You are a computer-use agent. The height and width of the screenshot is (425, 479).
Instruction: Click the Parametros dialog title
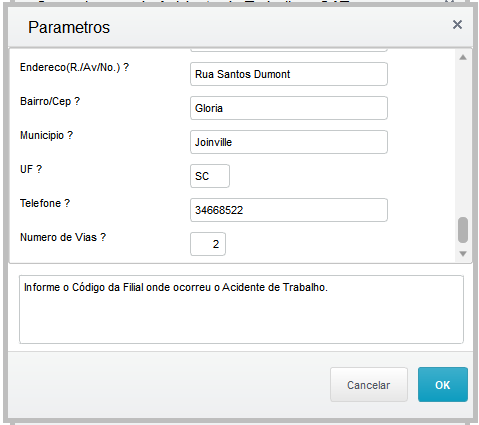pyautogui.click(x=69, y=27)
